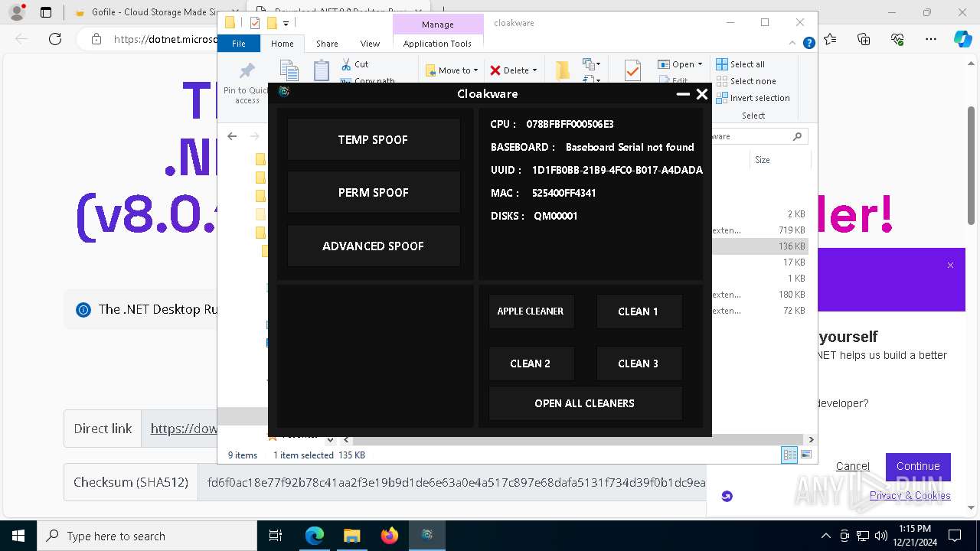Run the APPLE CLEANER
The image size is (980, 551).
pyautogui.click(x=531, y=311)
